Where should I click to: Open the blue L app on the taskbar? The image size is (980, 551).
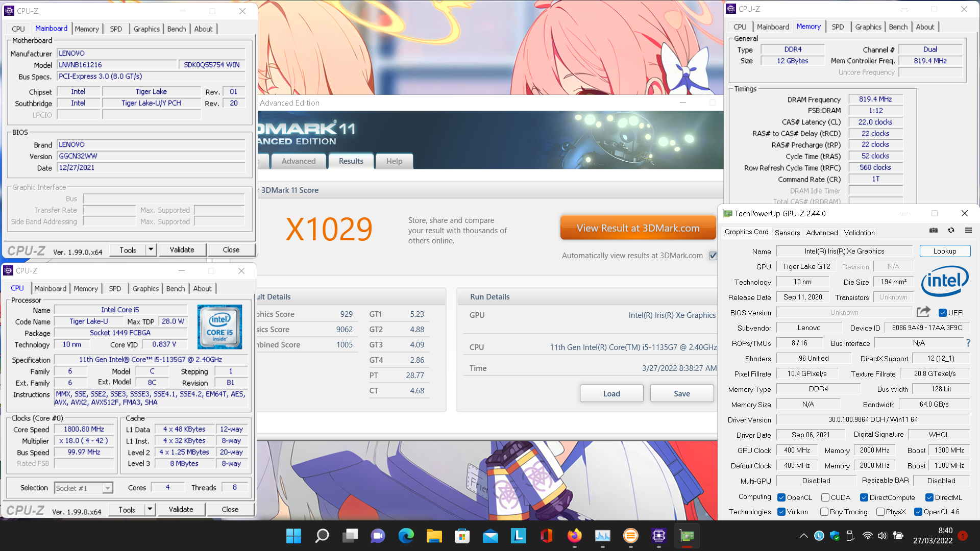coord(519,536)
